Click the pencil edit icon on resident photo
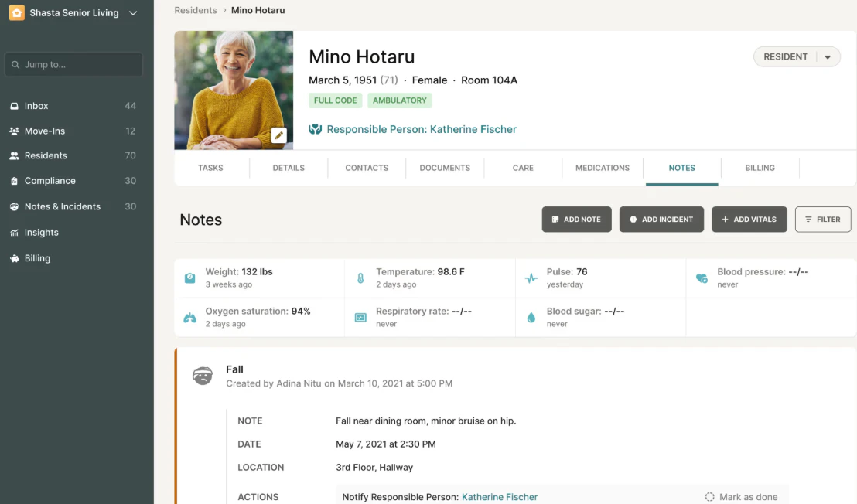Screen dimensions: 857x504 (x=279, y=135)
